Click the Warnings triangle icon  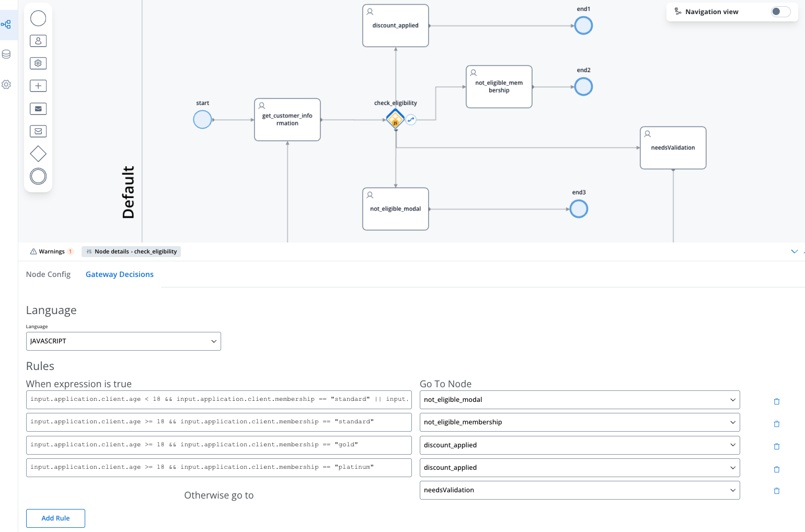pos(33,251)
